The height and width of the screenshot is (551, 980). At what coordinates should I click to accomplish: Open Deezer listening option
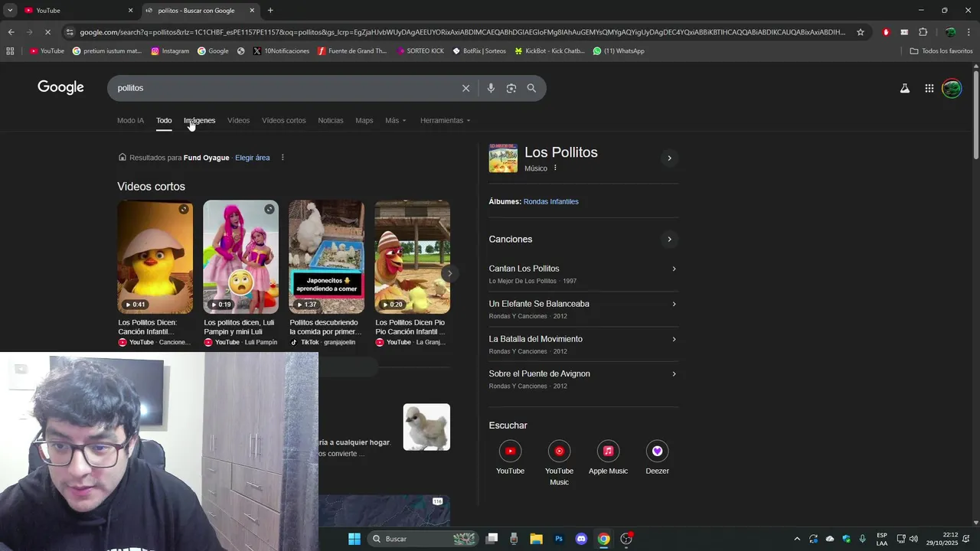657,458
